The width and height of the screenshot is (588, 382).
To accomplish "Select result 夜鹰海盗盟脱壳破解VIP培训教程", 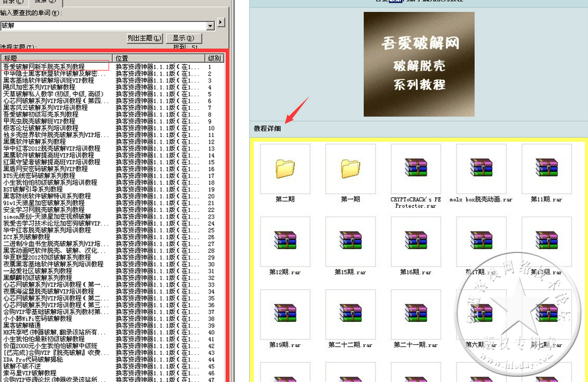I will 49,291.
